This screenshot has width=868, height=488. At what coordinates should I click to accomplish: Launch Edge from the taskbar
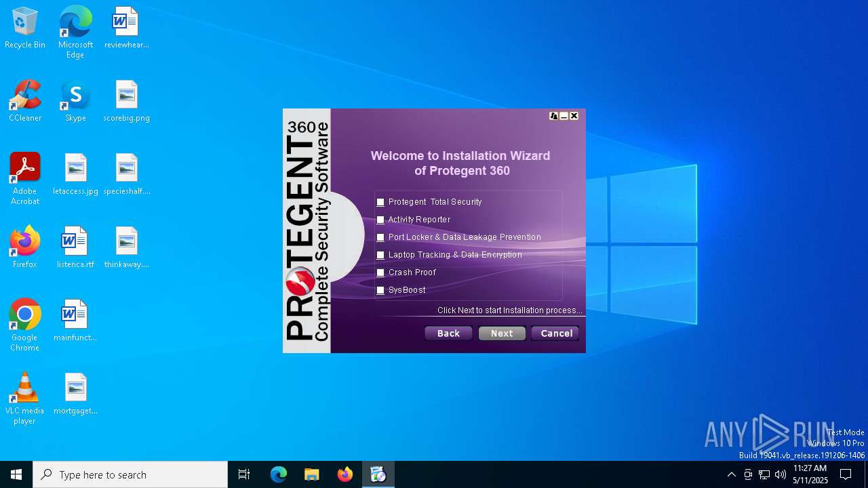coord(279,474)
